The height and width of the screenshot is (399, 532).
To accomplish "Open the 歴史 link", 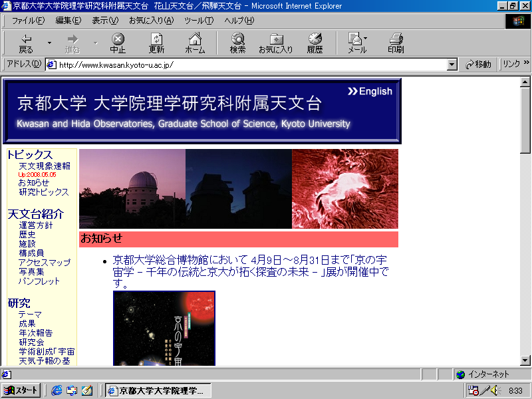I will coord(27,235).
